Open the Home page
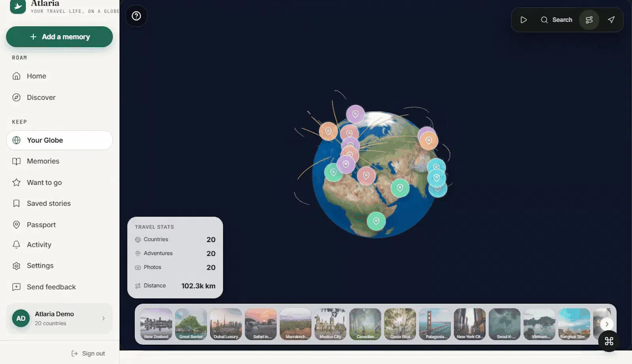Image resolution: width=632 pixels, height=364 pixels. pos(59,76)
